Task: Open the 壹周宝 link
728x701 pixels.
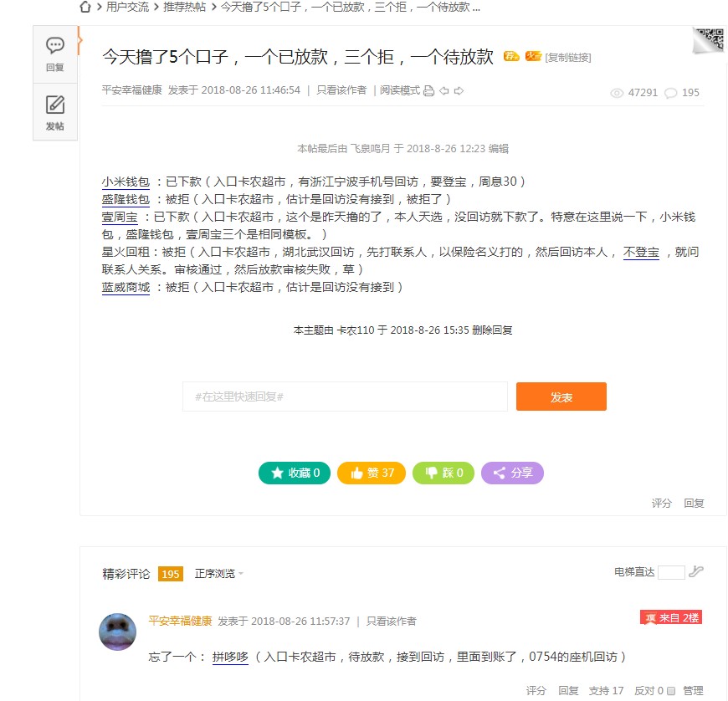Action: click(120, 217)
